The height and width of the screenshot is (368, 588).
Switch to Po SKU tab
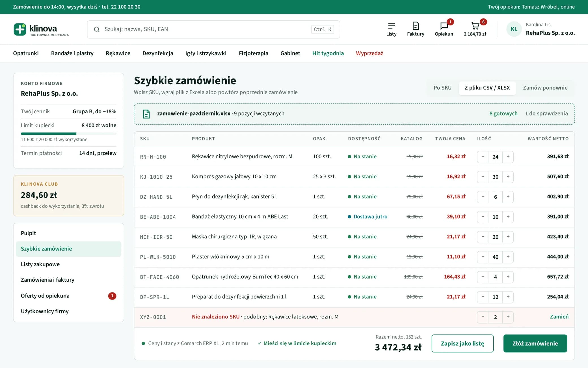tap(442, 88)
